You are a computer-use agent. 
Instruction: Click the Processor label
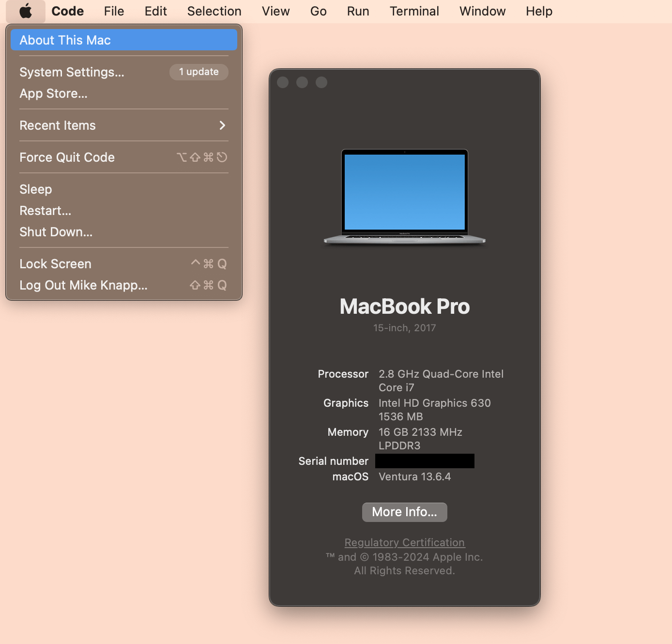[x=343, y=374]
